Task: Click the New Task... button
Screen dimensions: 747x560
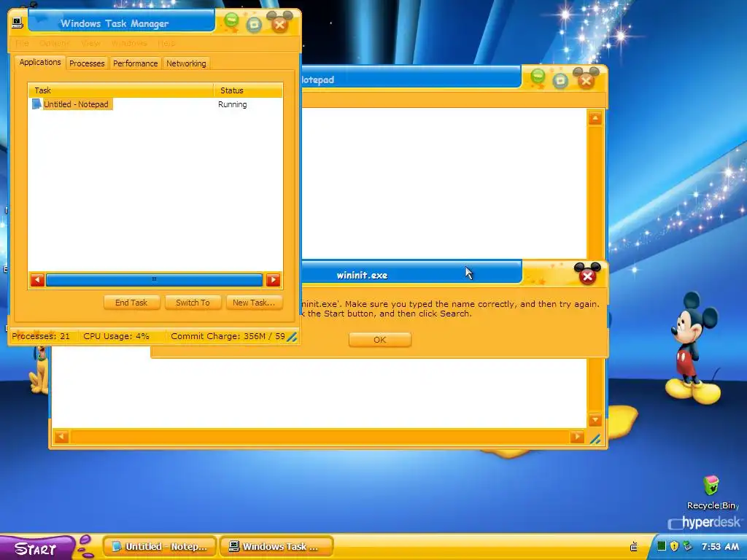Action: coord(254,303)
